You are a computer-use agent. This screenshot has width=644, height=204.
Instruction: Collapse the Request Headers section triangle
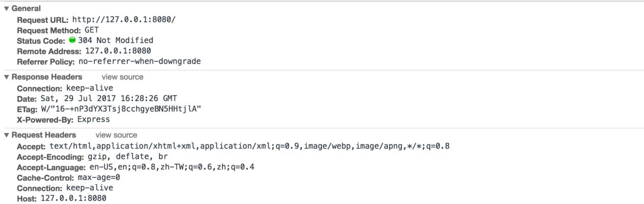tap(7, 135)
